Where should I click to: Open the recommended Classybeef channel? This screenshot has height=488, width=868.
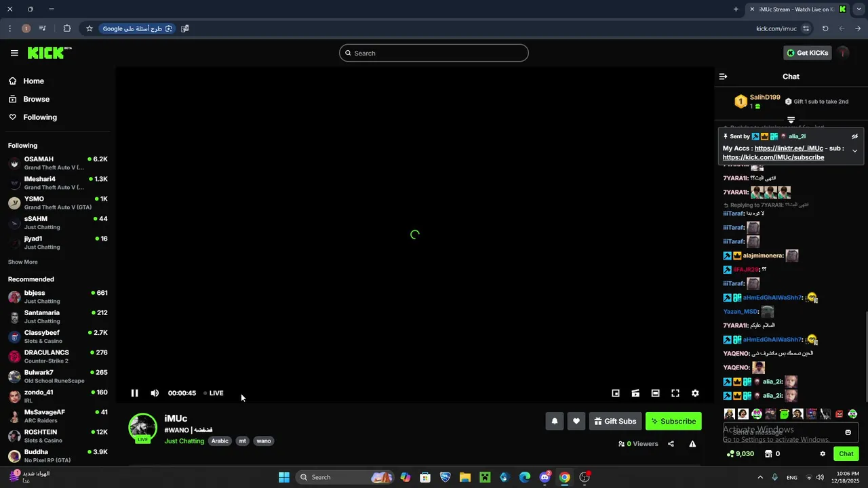tap(58, 337)
